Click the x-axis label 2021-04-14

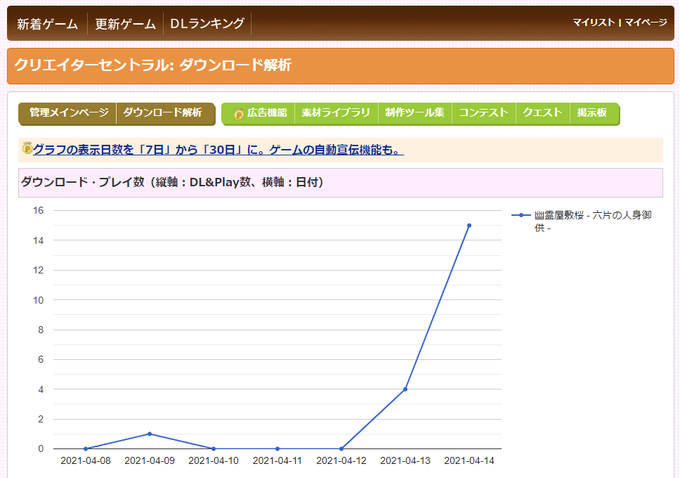[469, 461]
